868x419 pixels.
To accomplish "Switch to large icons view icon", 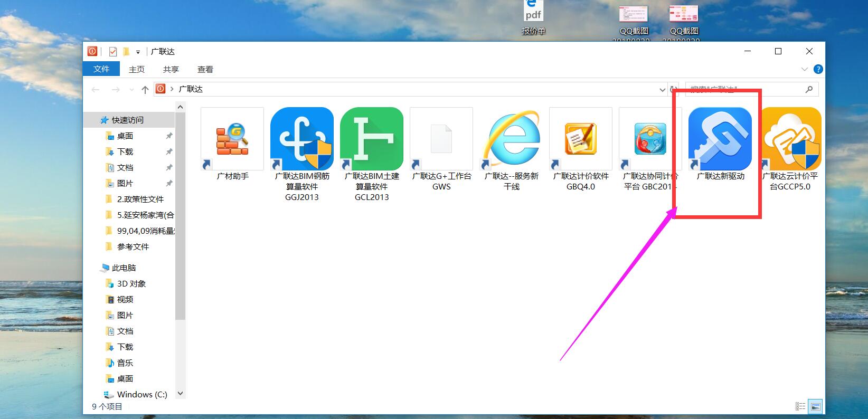I will 816,406.
